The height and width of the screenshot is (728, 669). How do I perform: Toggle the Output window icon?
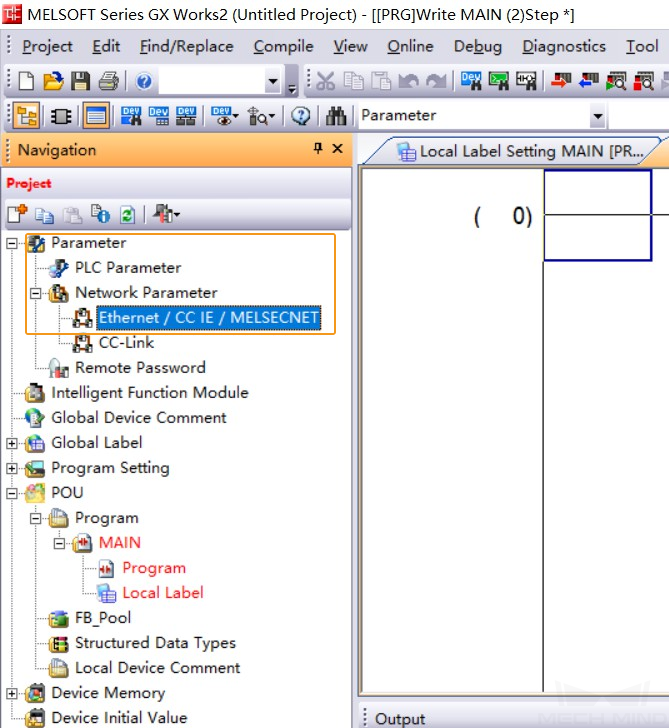(x=96, y=116)
